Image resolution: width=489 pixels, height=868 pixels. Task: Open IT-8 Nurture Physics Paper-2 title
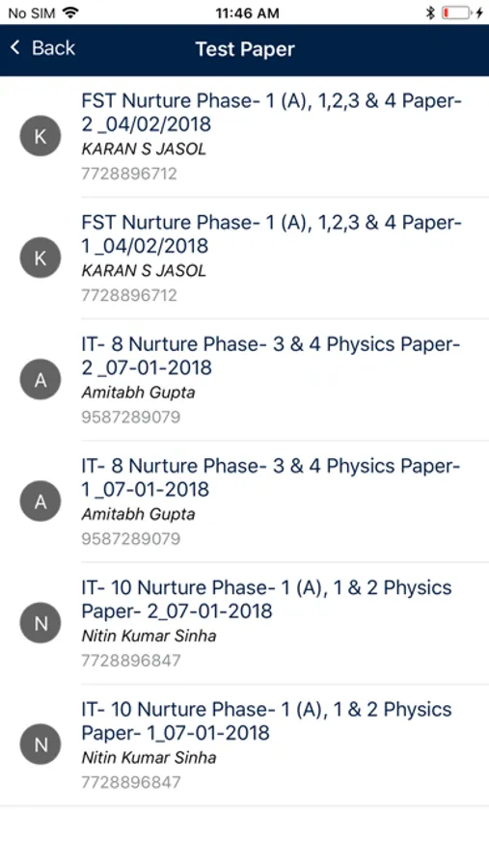[271, 356]
